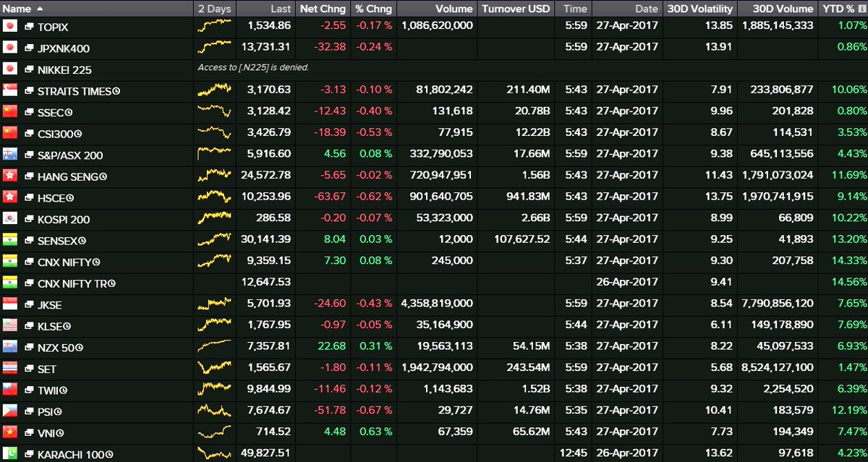The image size is (868, 462).
Task: Select the PSI net change -51.78
Action: pyautogui.click(x=331, y=411)
